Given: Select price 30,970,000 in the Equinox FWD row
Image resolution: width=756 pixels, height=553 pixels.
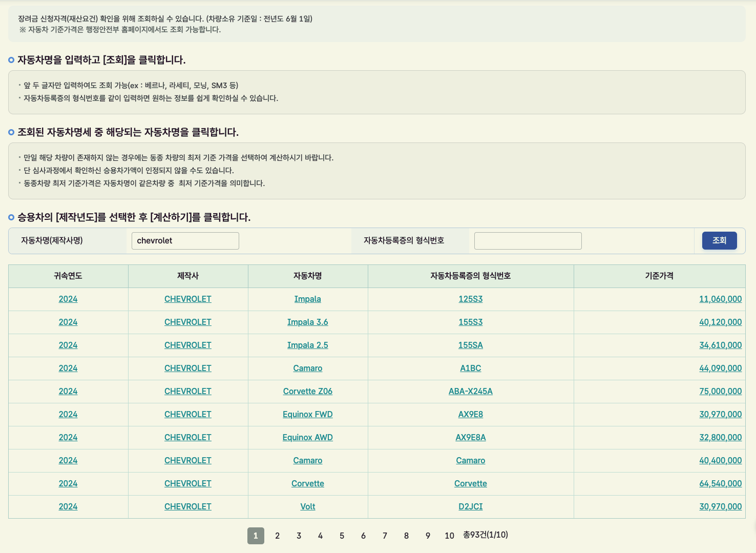Looking at the screenshot, I should click(x=720, y=414).
